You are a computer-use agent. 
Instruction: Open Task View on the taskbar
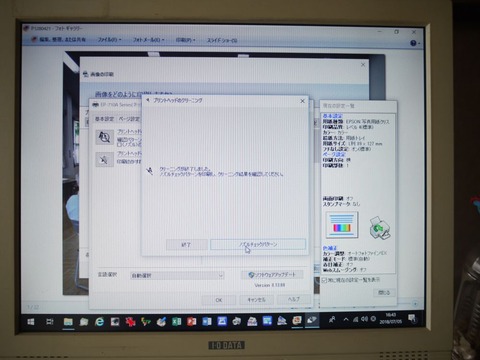[50, 322]
